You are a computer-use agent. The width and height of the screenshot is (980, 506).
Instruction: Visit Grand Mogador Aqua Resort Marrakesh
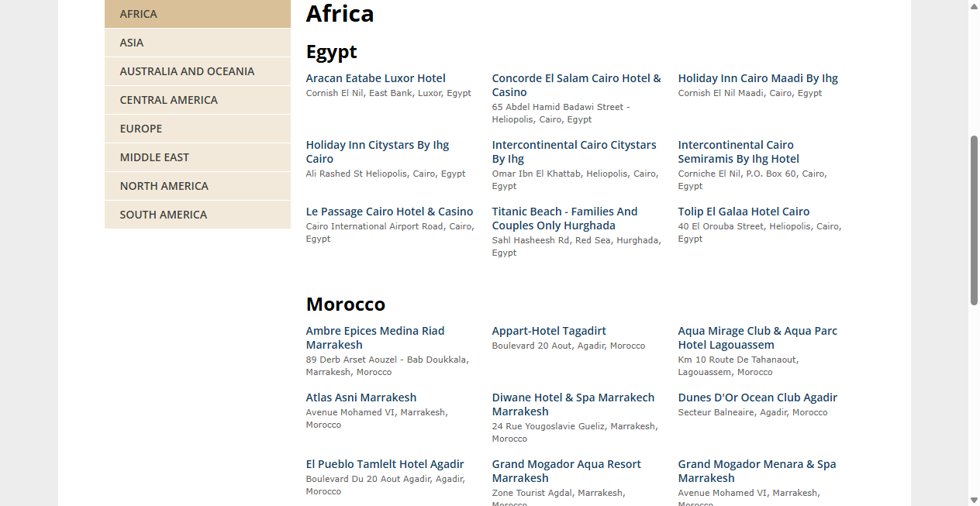(566, 471)
